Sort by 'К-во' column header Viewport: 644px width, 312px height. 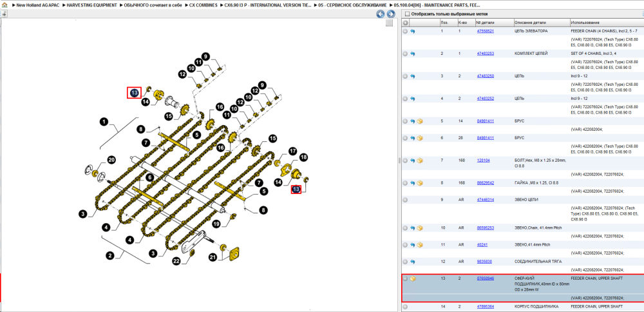[466, 22]
